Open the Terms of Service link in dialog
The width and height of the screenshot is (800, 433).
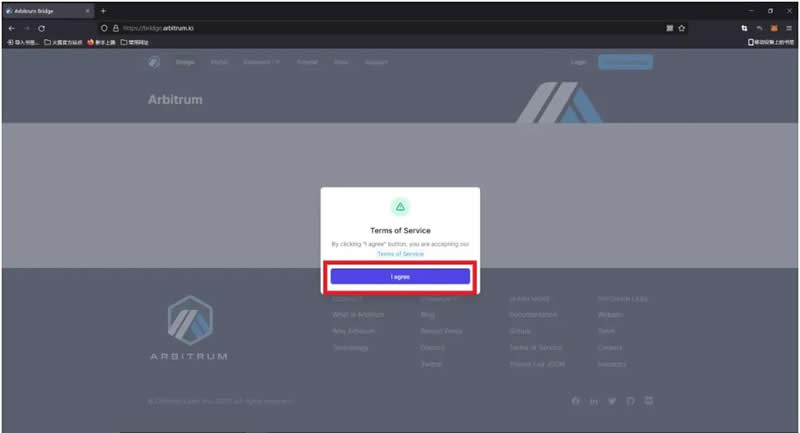point(400,254)
